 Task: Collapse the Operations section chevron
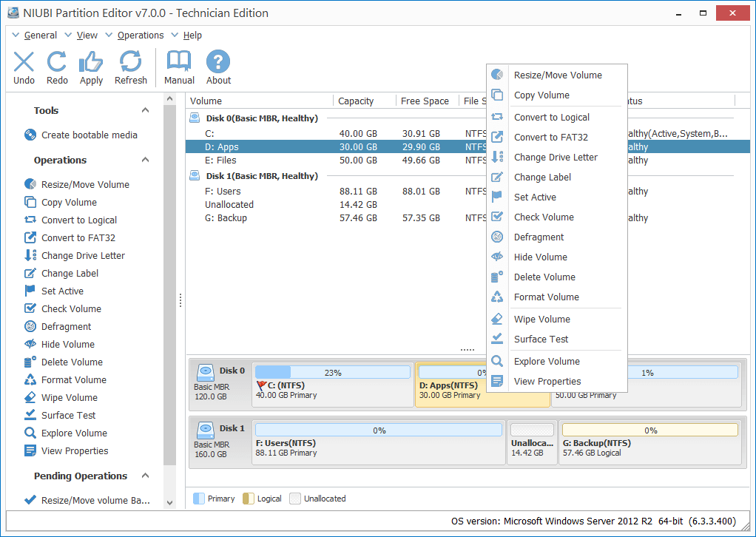145,160
